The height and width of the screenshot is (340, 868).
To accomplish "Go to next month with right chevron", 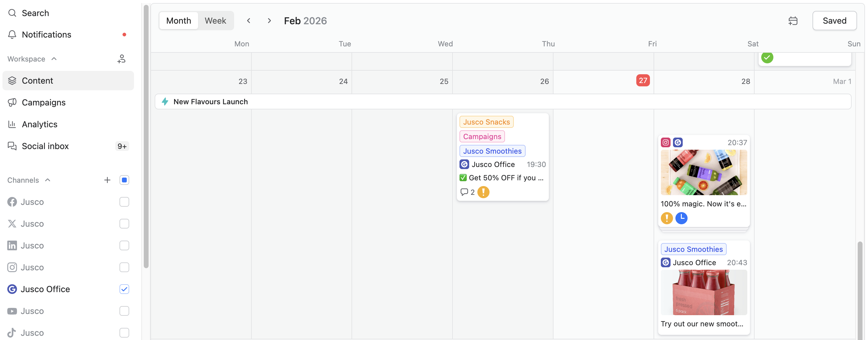I will [x=269, y=21].
